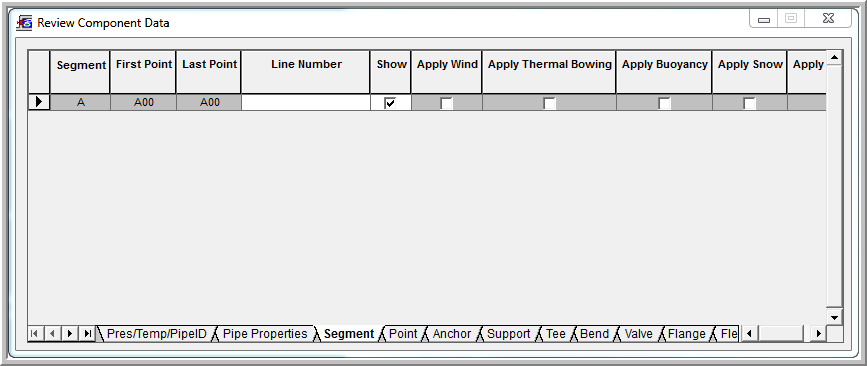Check the Apply Snow checkbox
Screen dimensions: 867x366
click(749, 103)
